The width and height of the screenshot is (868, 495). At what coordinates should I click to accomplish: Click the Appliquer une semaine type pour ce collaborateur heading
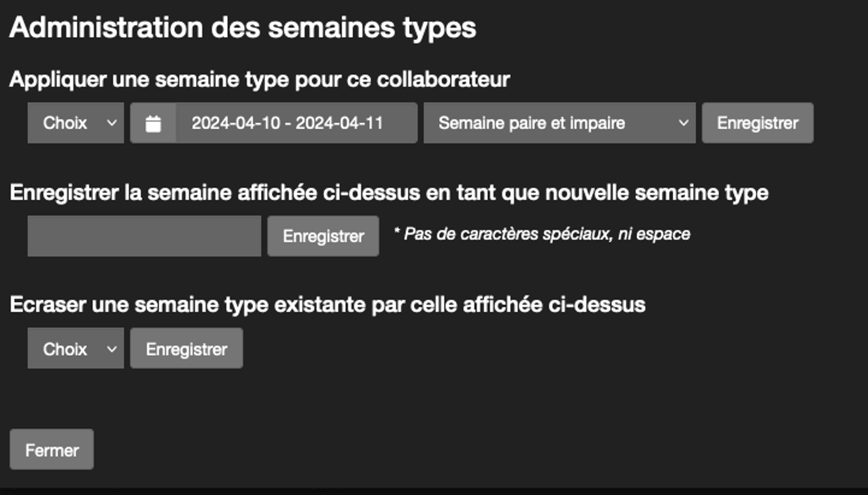pyautogui.click(x=260, y=79)
